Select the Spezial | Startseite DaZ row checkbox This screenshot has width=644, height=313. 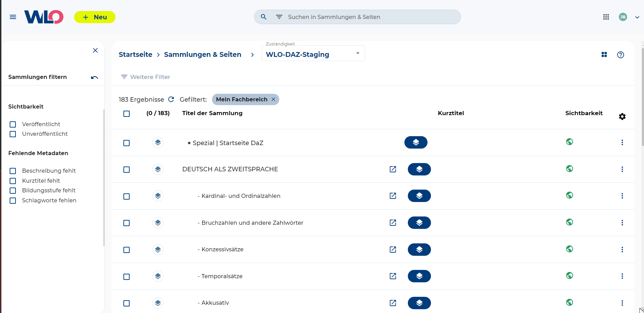pyautogui.click(x=127, y=143)
